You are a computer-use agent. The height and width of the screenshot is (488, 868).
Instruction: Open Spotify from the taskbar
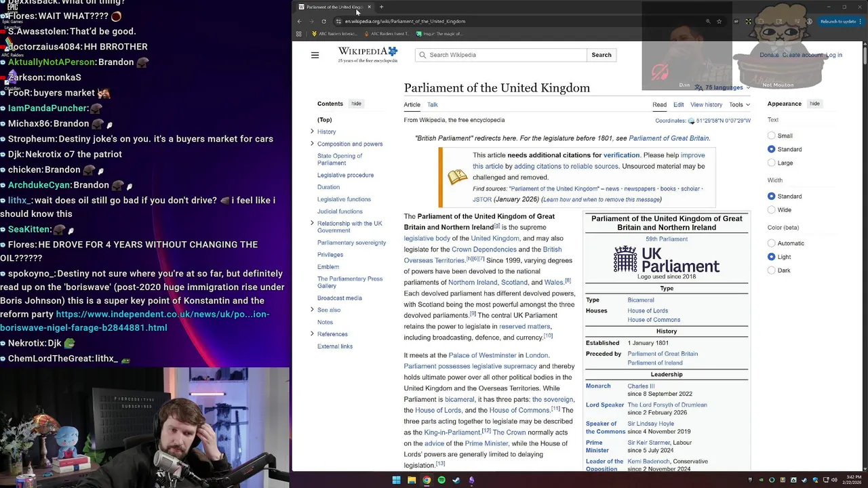(x=441, y=480)
